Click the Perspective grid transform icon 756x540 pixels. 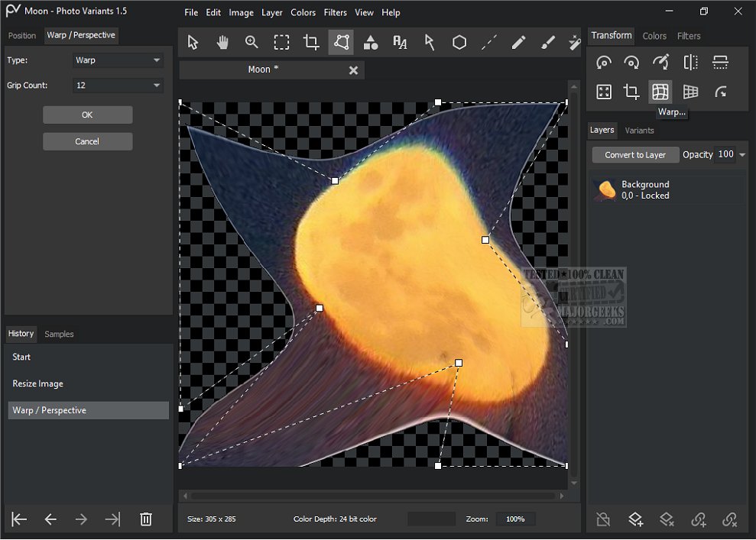690,92
